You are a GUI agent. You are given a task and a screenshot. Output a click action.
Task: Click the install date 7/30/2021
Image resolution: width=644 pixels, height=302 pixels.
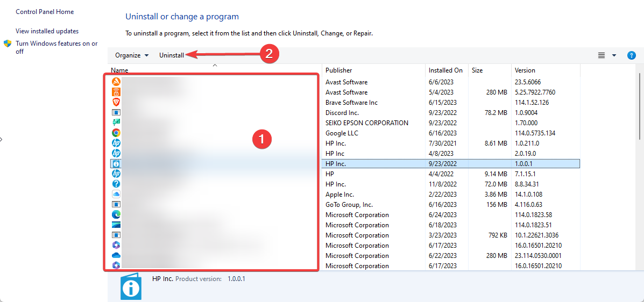point(442,143)
